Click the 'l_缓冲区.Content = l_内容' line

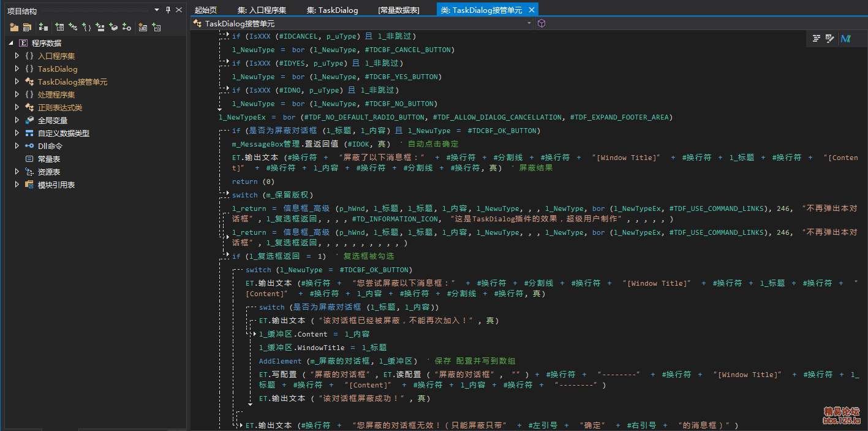coord(314,334)
